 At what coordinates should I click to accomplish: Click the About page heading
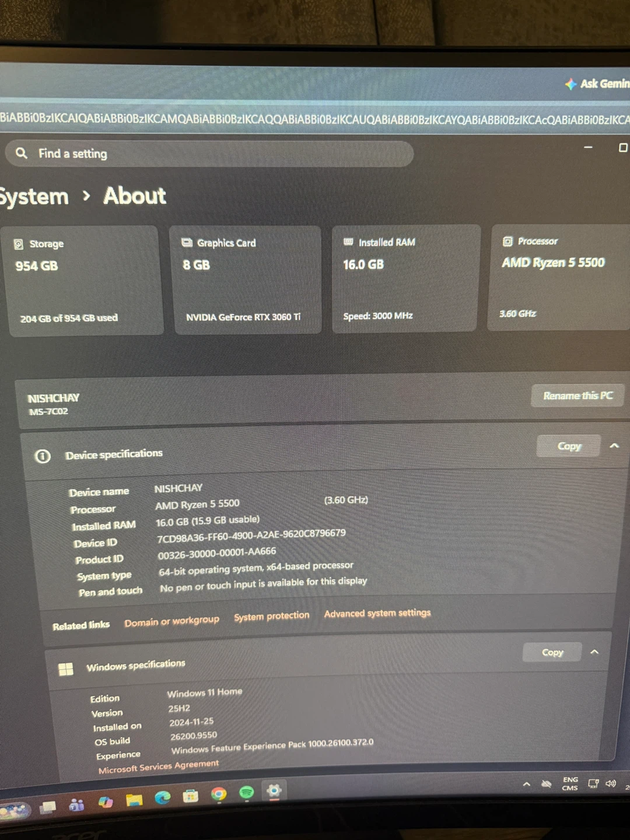tap(135, 195)
